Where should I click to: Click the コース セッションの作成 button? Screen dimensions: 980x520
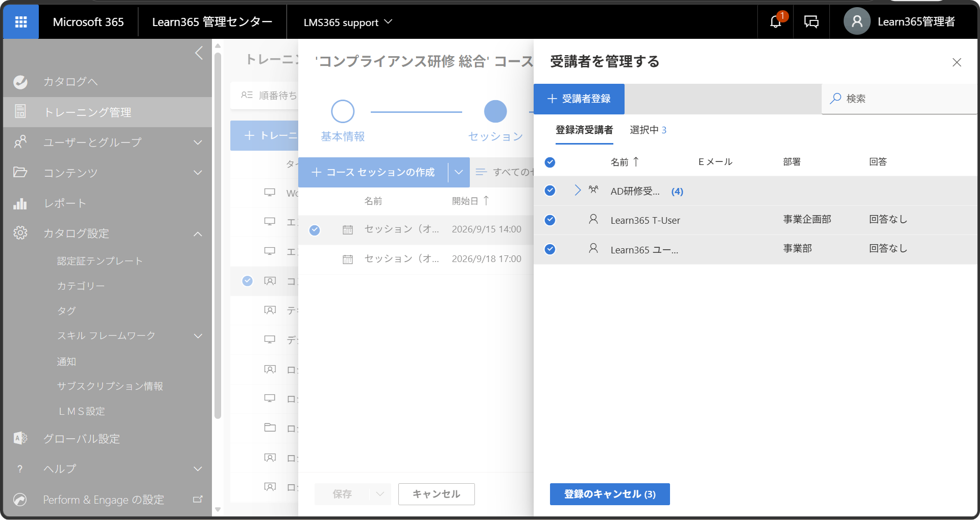373,172
